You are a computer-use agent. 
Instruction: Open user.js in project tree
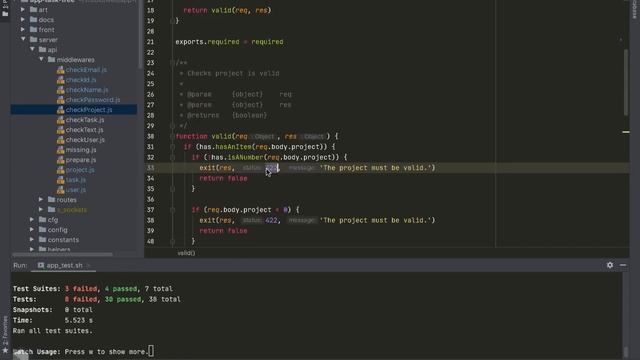76,190
